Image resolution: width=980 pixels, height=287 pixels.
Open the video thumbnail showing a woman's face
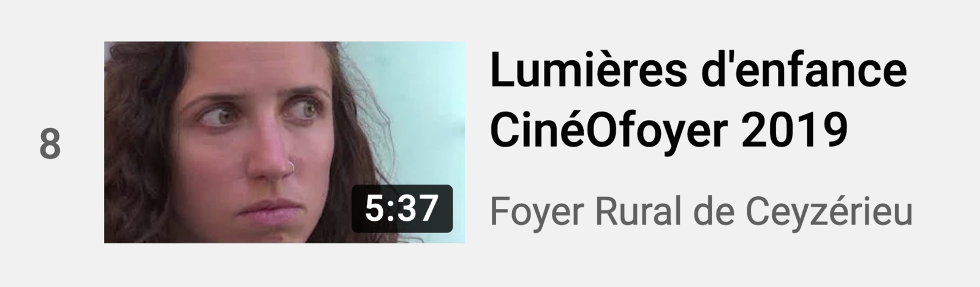(285, 142)
